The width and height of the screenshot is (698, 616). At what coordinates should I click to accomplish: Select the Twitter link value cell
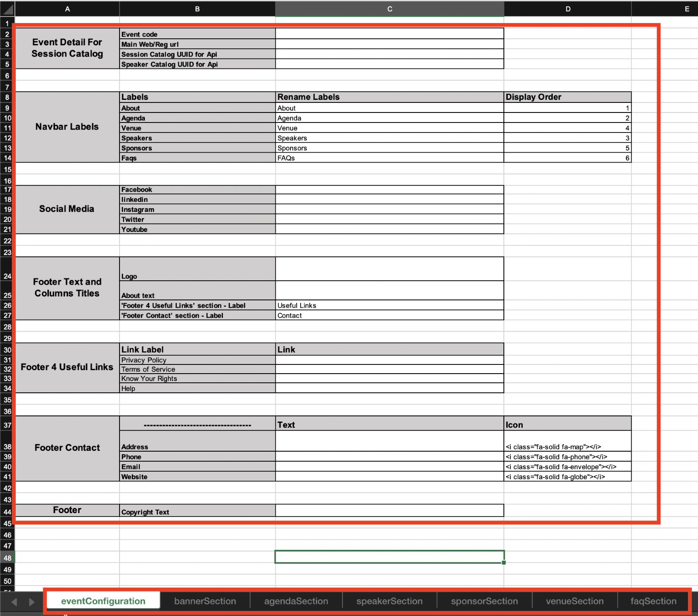point(390,219)
